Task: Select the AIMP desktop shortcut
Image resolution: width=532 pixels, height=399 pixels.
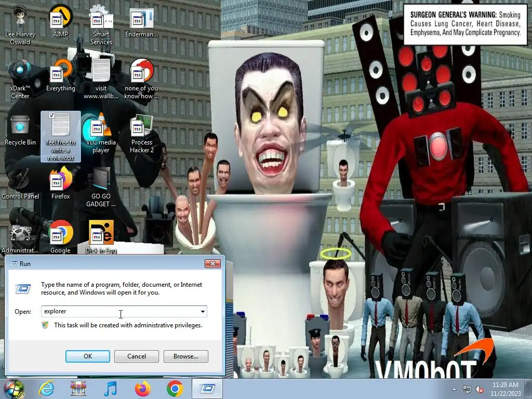Action: point(60,22)
